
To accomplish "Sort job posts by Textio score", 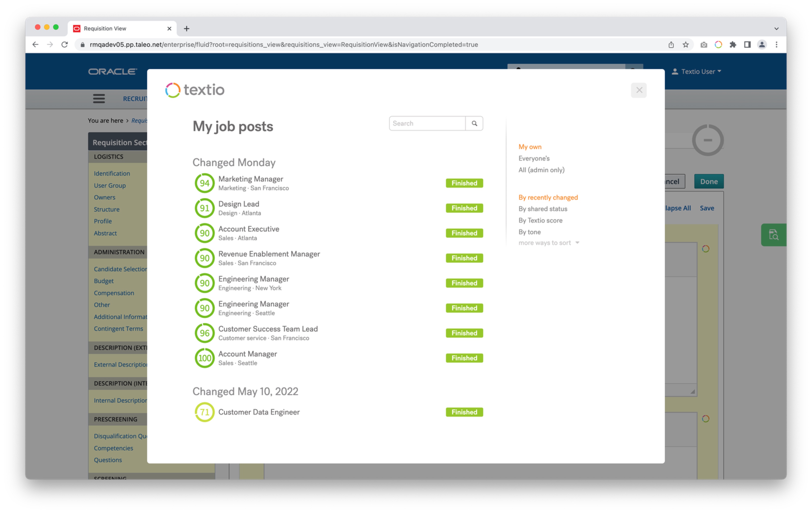I will coord(540,220).
